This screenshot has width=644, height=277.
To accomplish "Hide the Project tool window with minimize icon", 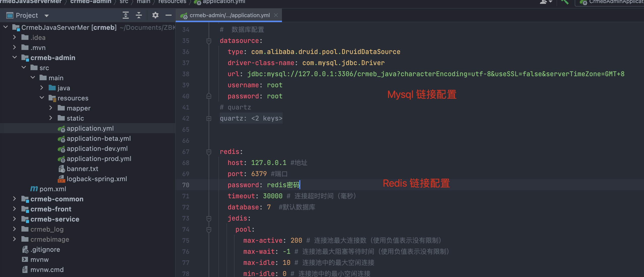I will pos(168,15).
